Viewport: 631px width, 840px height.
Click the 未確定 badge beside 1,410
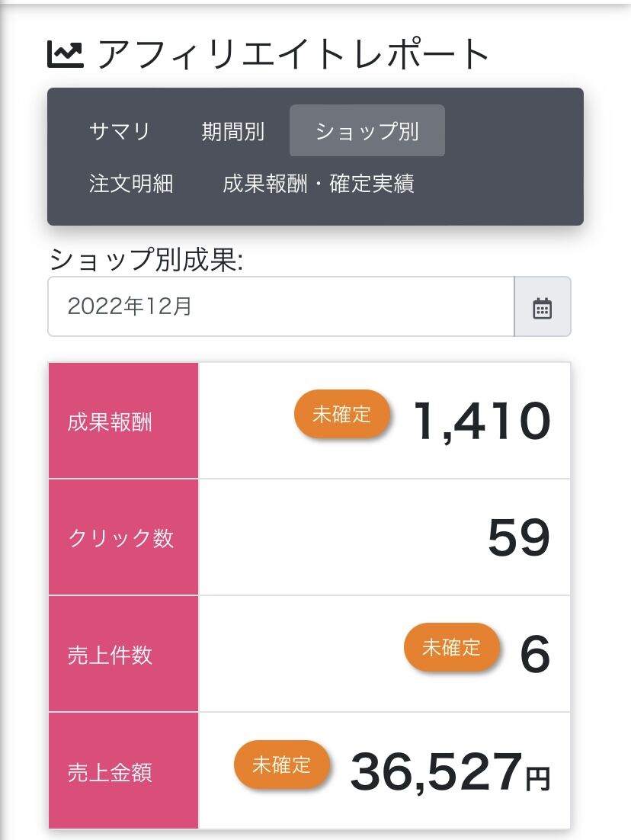click(x=341, y=415)
